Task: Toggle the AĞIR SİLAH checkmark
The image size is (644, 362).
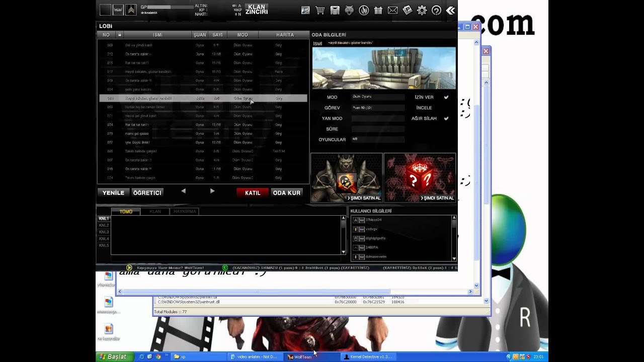Action: [446, 118]
